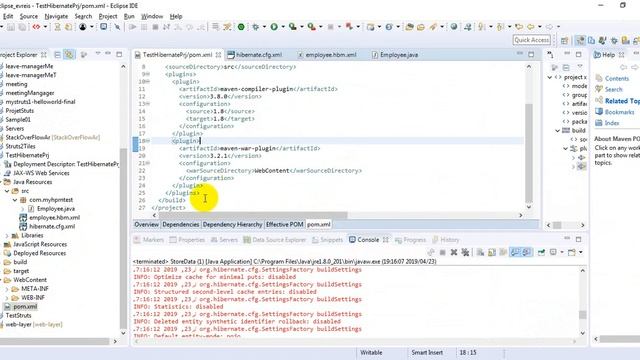Open Console display selected dropdown arrow

pyautogui.click(x=562, y=252)
